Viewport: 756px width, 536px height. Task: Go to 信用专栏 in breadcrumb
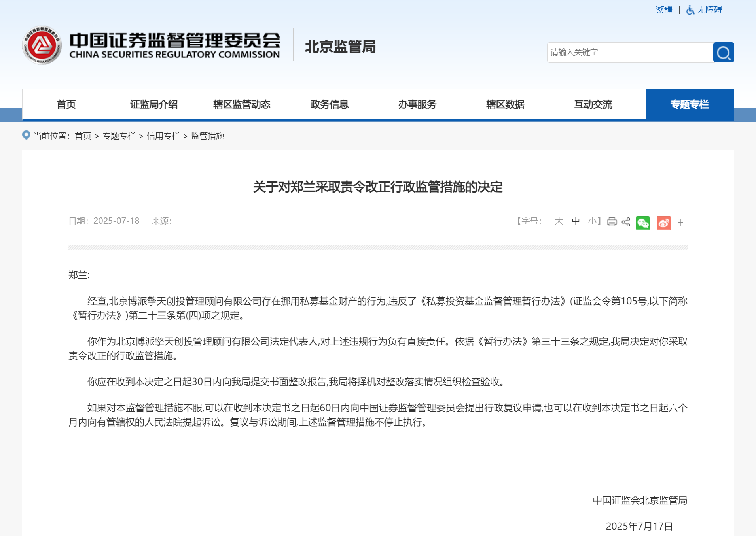(163, 136)
